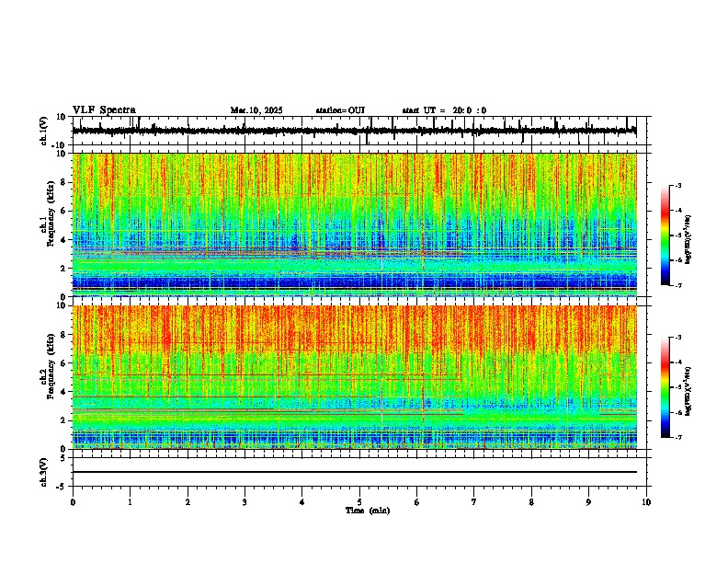
Task: Click the "ch.3(V)" axis label
Action: pos(44,472)
